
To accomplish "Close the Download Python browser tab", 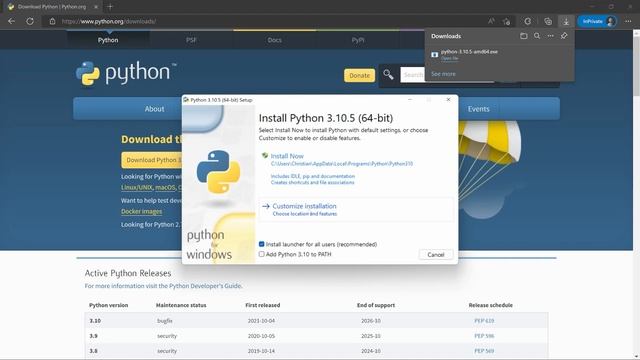I will pyautogui.click(x=96, y=7).
